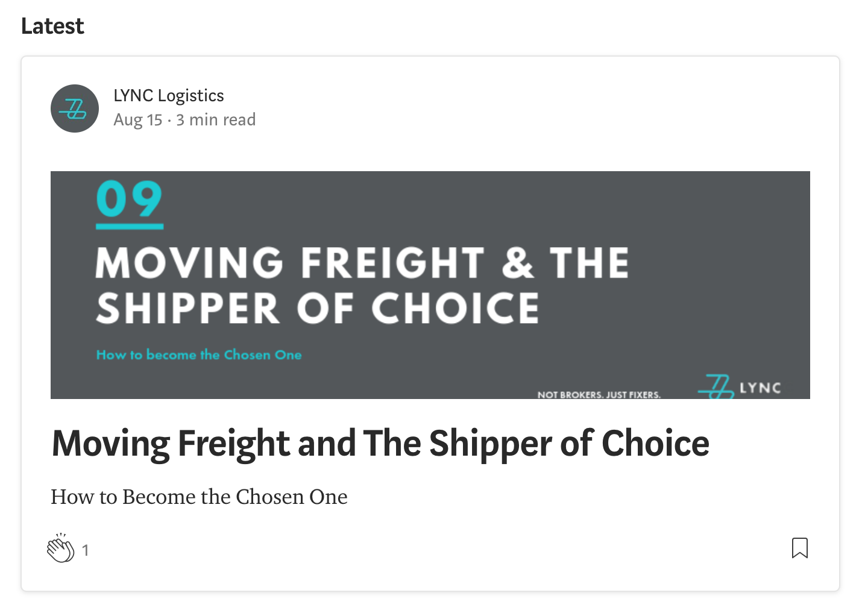This screenshot has width=862, height=616.
Task: Click the "NOT BROKERS. JUST FIXERS." tagline
Action: tap(599, 395)
